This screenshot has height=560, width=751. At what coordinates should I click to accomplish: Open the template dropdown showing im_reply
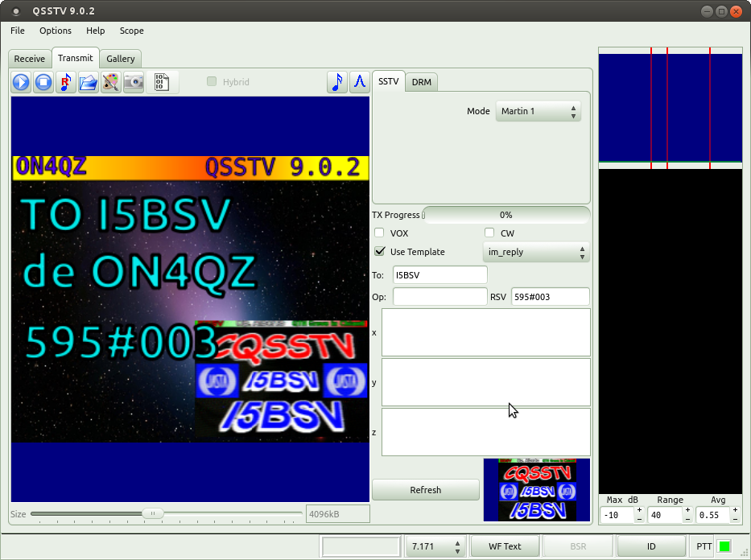pos(536,252)
